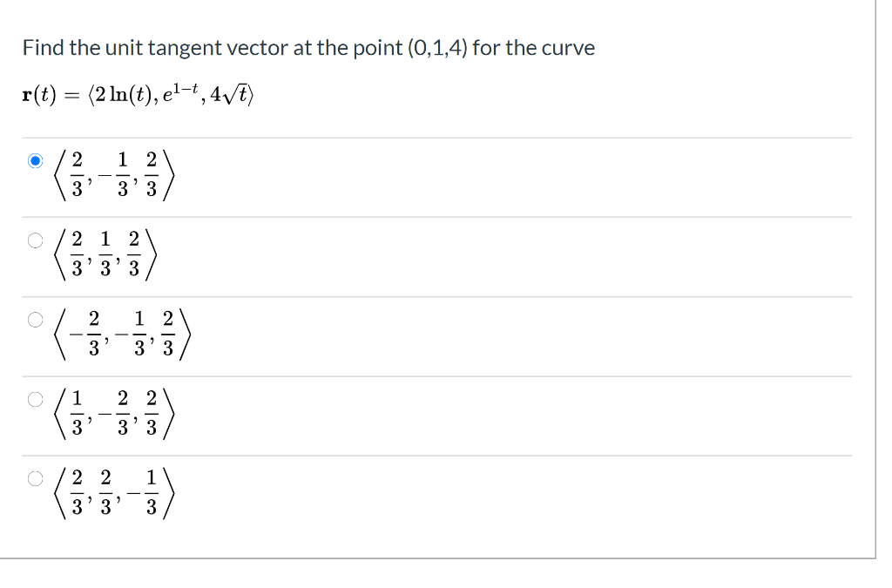Pick the last option ⟨2/3, 2/3, −1/3⟩
Screen dimensions: 892x588
[x=35, y=479]
